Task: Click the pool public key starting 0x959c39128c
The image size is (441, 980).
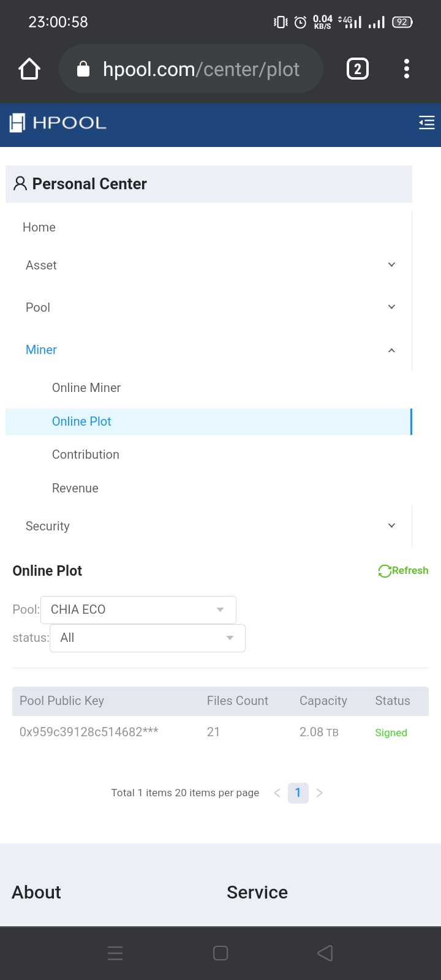Action: click(89, 732)
